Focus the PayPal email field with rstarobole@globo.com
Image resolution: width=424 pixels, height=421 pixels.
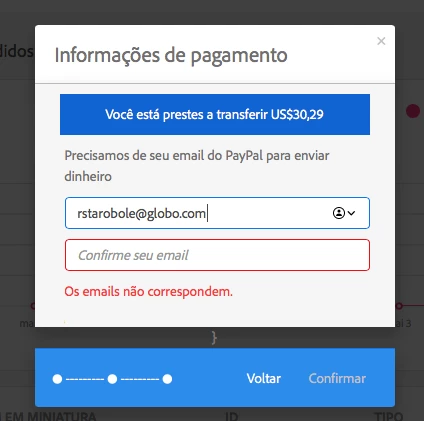click(217, 213)
